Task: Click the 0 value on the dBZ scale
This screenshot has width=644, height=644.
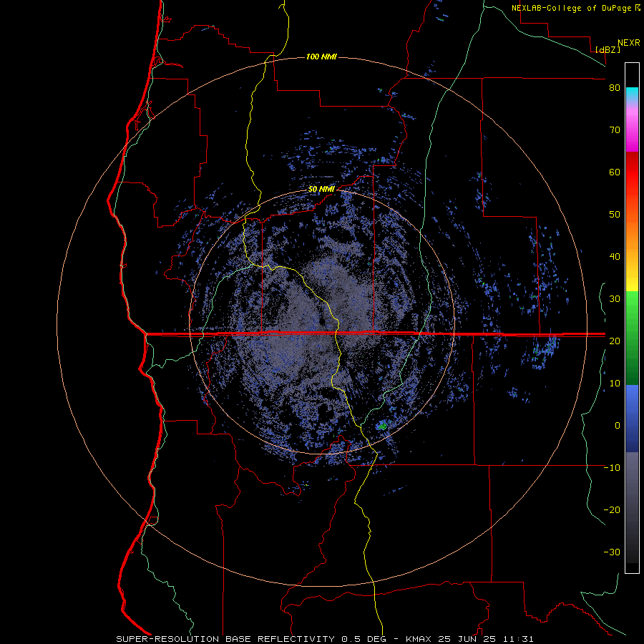Action: pos(618,426)
